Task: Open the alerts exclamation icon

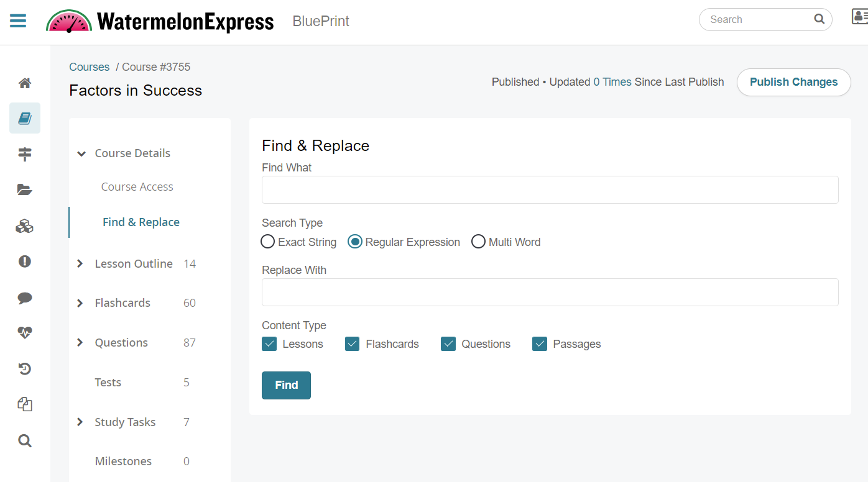Action: click(x=24, y=261)
